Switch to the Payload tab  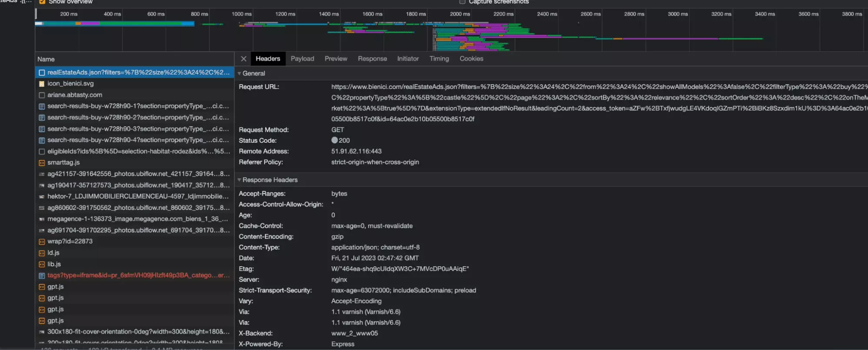point(302,59)
